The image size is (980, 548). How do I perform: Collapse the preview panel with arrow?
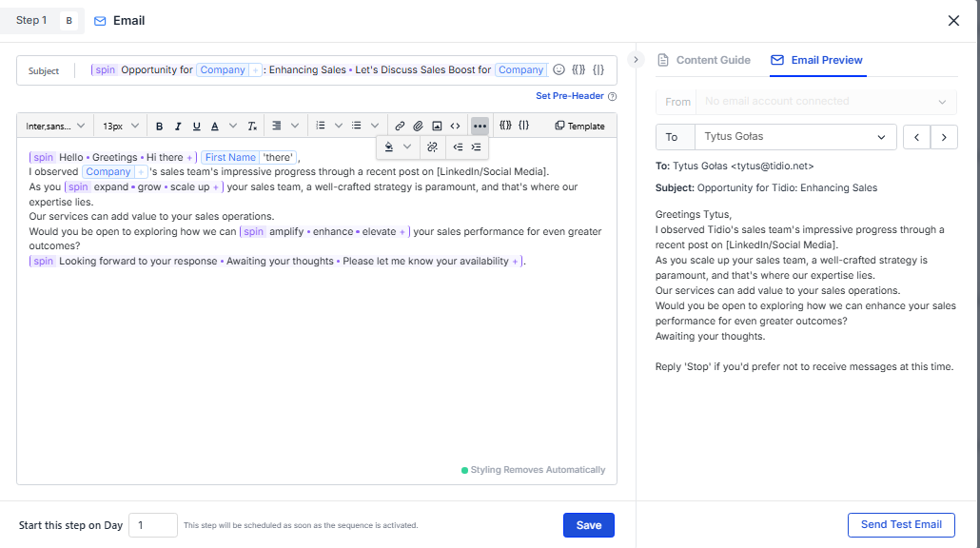tap(636, 60)
